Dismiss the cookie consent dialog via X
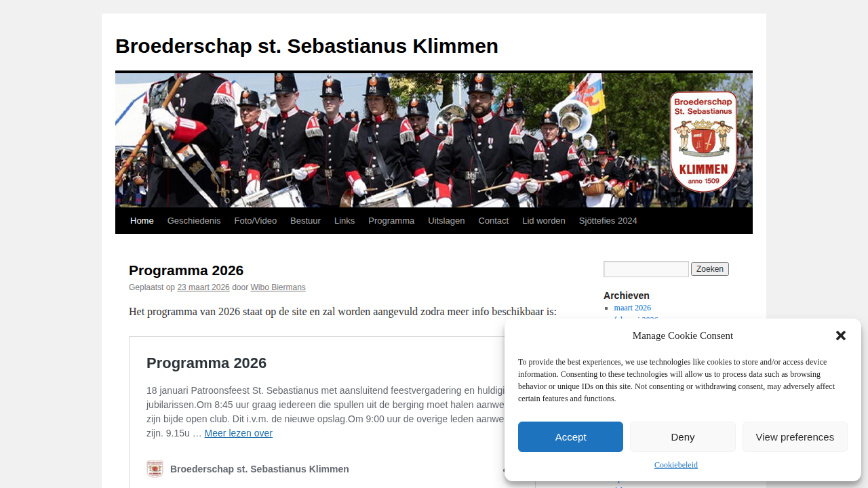 [840, 335]
